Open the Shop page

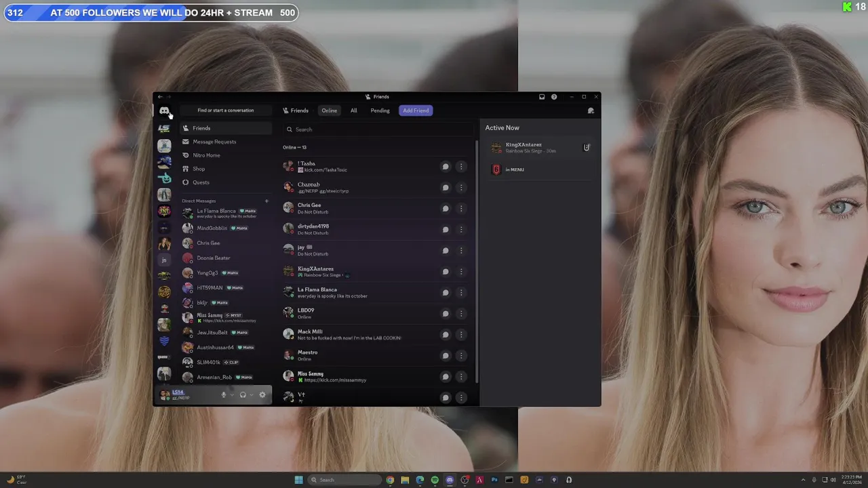click(x=226, y=169)
